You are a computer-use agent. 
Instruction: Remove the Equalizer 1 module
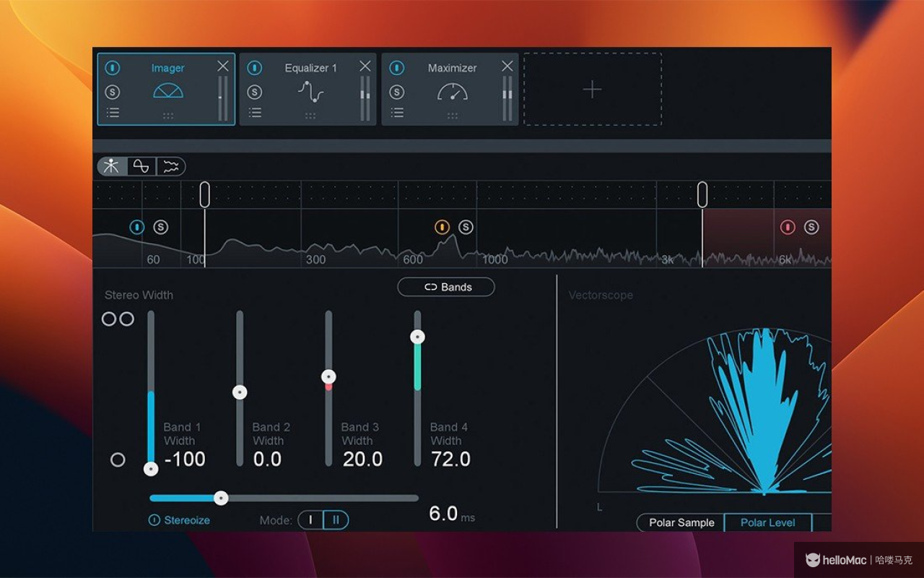point(365,66)
